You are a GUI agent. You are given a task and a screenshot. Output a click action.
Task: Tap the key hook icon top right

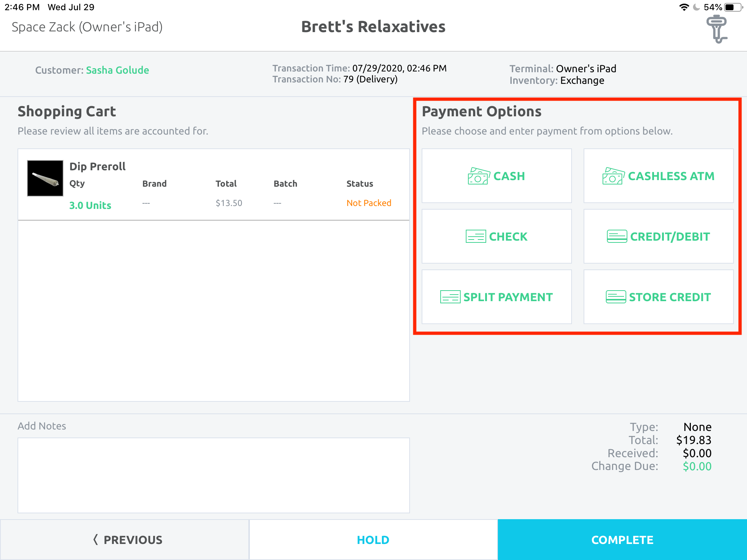click(716, 28)
